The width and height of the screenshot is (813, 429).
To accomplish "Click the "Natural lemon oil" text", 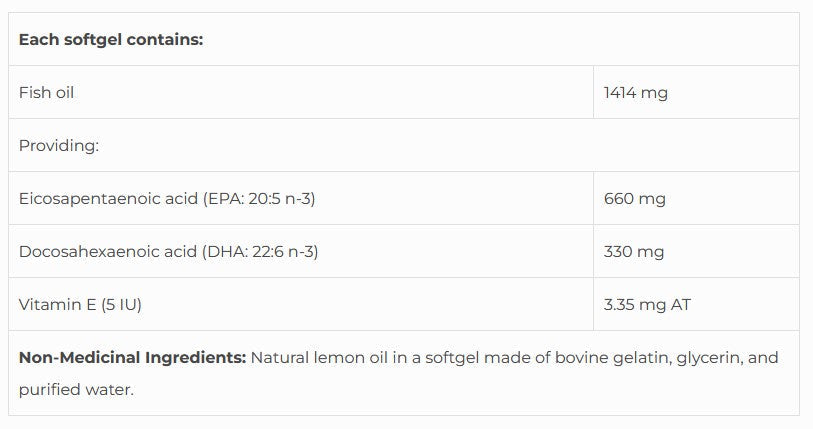I will 314,358.
